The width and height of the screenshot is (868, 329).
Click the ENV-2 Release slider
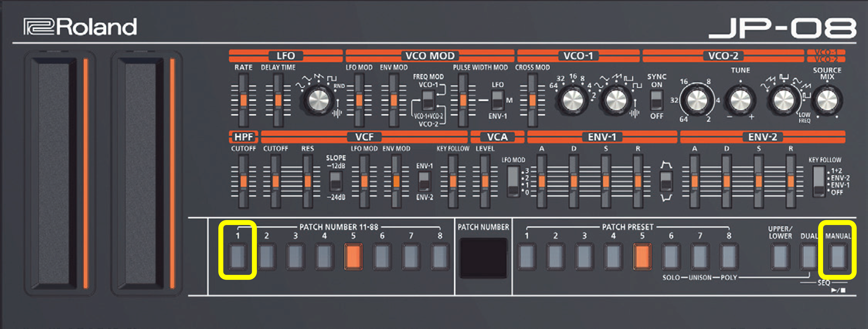(790, 181)
